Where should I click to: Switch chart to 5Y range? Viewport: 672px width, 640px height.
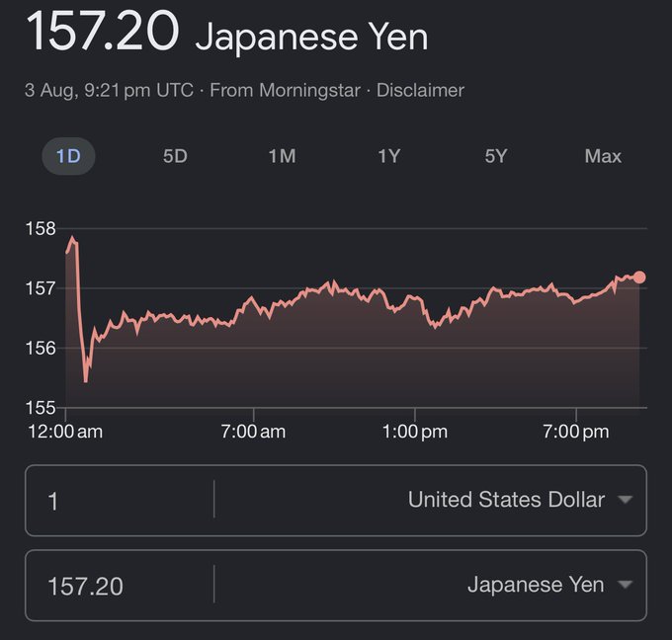point(496,156)
